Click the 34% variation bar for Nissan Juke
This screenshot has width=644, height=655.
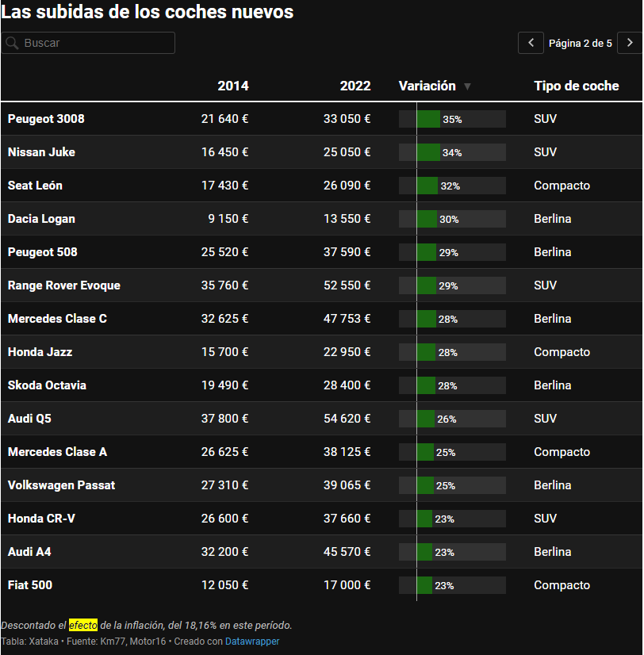click(428, 152)
